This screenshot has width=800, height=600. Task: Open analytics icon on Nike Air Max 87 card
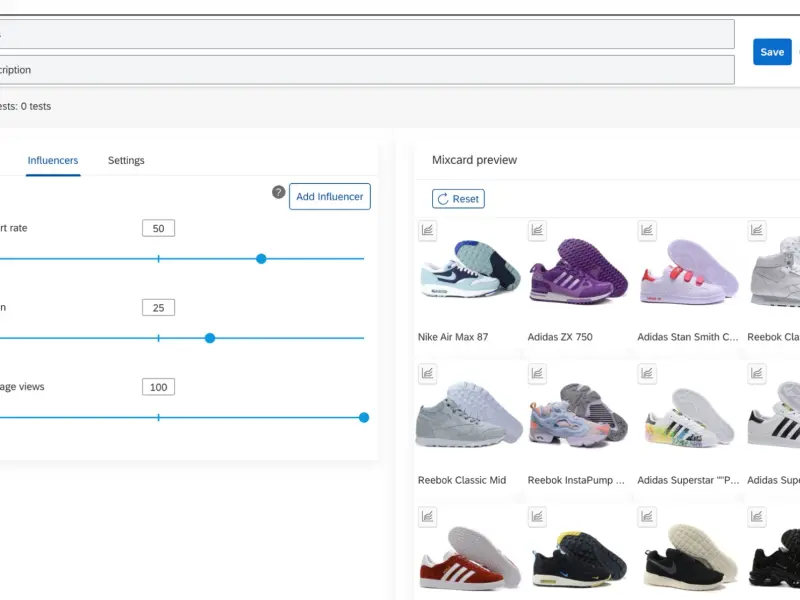pos(428,231)
